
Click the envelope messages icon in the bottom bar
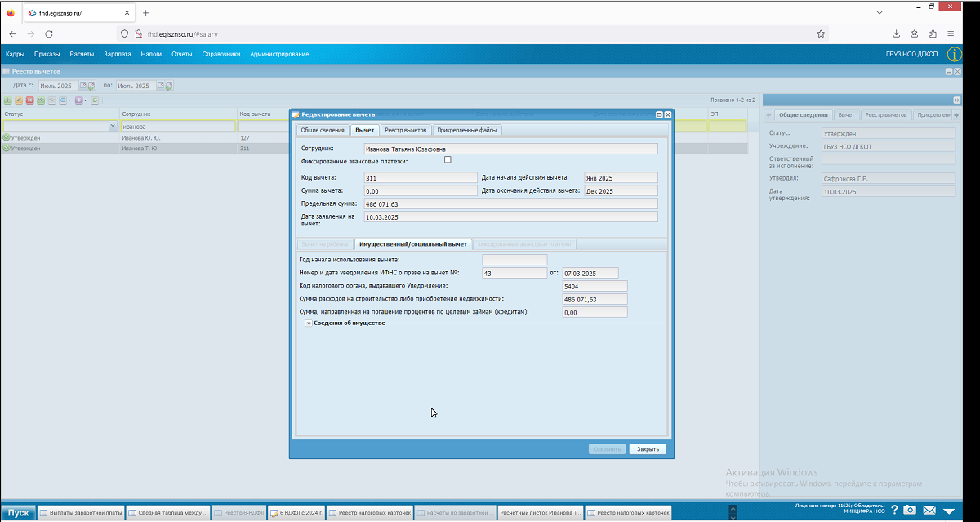point(929,510)
